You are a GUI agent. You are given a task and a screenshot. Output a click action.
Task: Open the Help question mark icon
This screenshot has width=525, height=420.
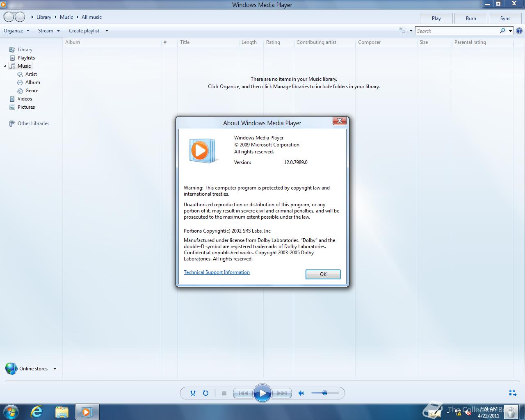pyautogui.click(x=519, y=31)
